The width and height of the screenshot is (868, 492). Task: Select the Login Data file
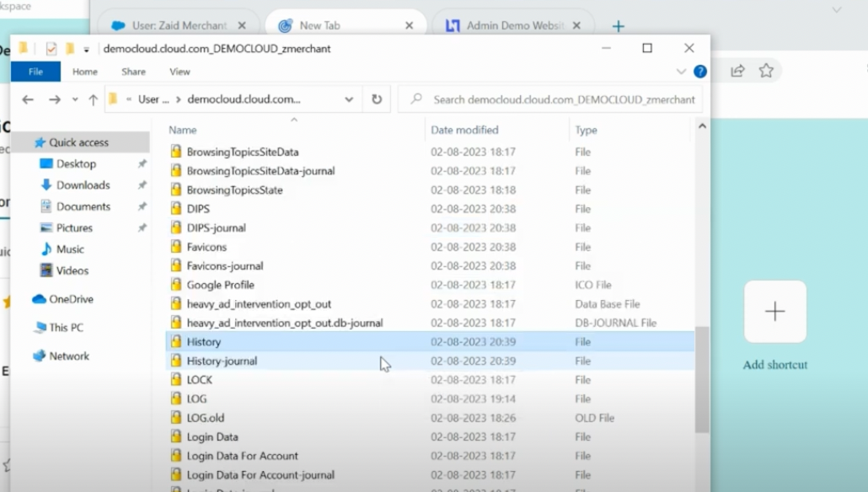pyautogui.click(x=212, y=436)
